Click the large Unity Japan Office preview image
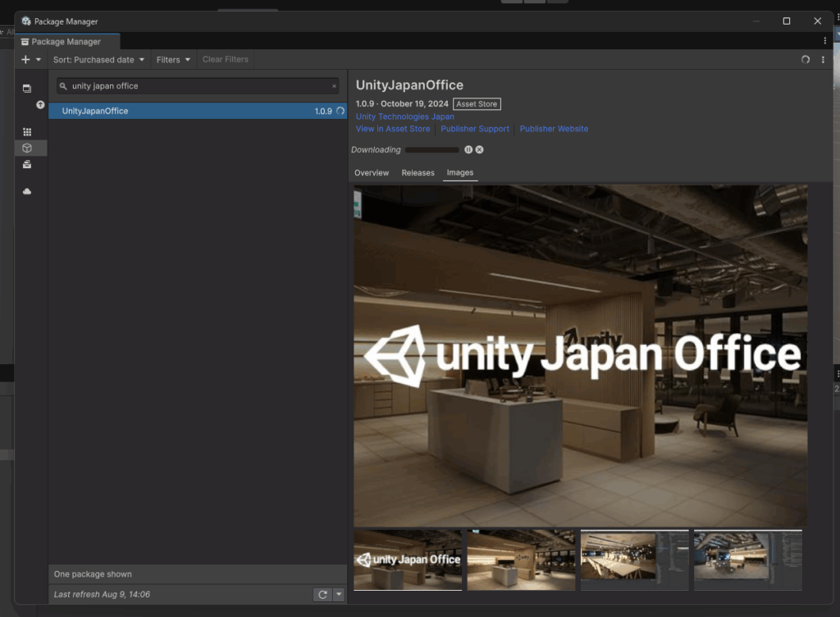This screenshot has width=840, height=617. (580, 355)
